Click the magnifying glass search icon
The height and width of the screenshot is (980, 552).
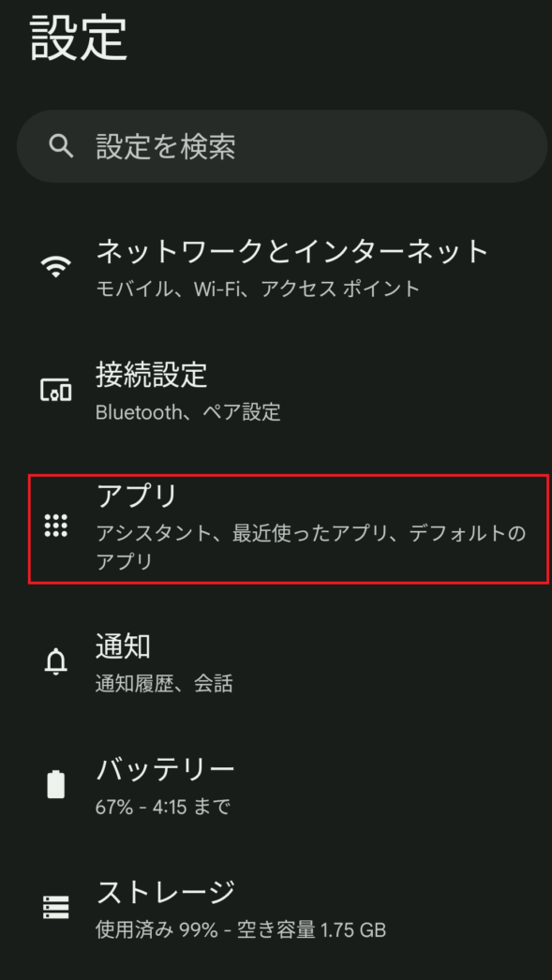pyautogui.click(x=61, y=146)
